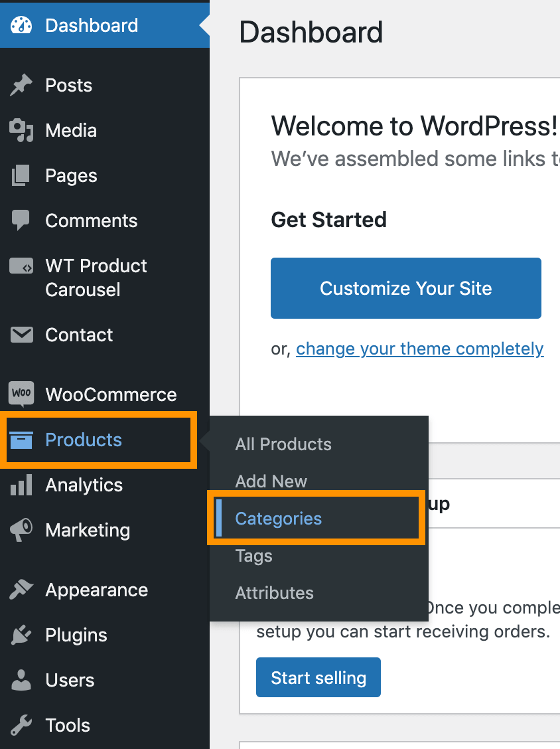The image size is (560, 749).
Task: Open the Appearance menu
Action: [105, 590]
